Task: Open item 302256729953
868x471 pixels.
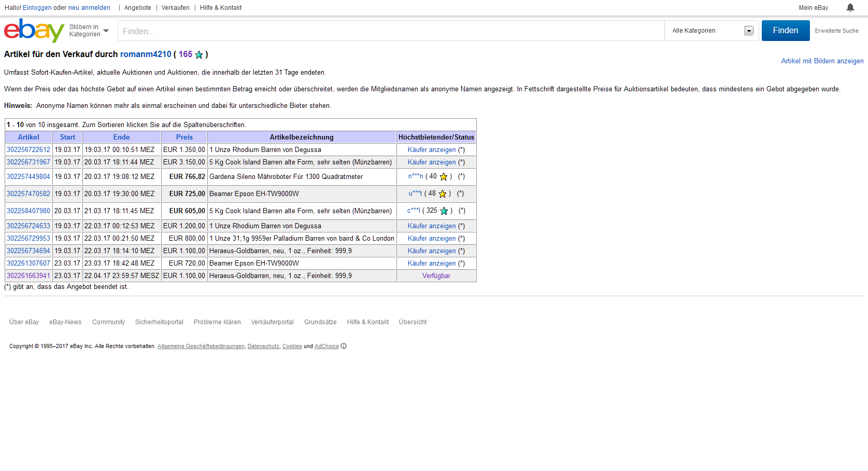Action: click(x=29, y=239)
